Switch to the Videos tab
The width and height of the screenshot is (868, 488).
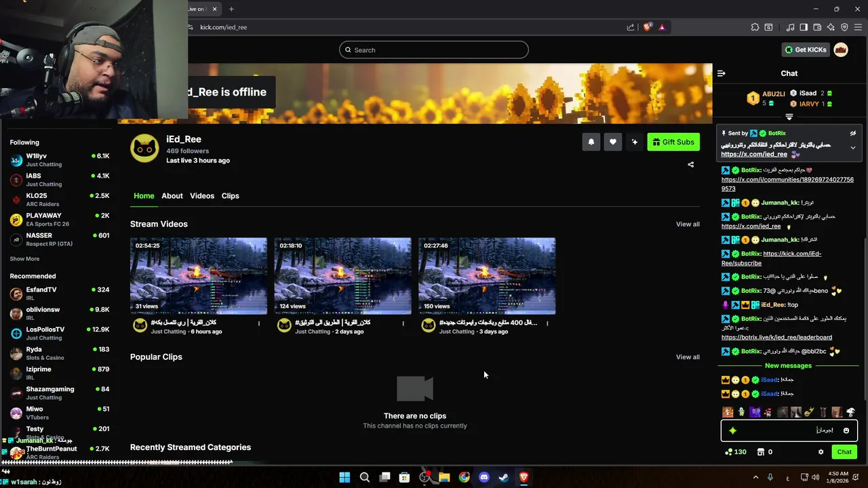click(x=202, y=196)
